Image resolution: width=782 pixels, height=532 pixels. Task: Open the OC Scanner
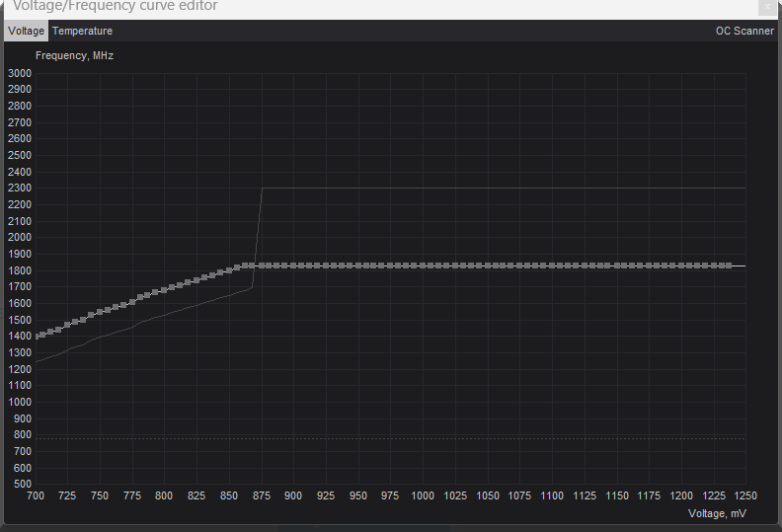click(744, 31)
